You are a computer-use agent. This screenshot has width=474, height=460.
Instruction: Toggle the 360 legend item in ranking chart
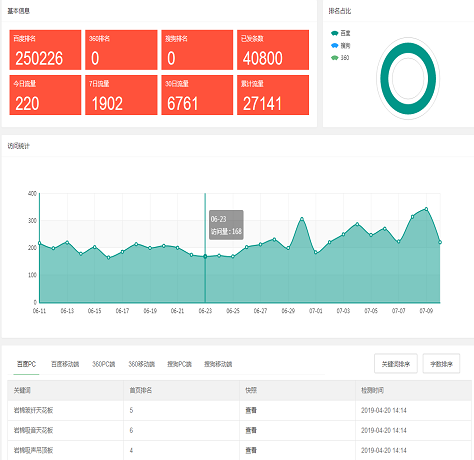coord(340,58)
